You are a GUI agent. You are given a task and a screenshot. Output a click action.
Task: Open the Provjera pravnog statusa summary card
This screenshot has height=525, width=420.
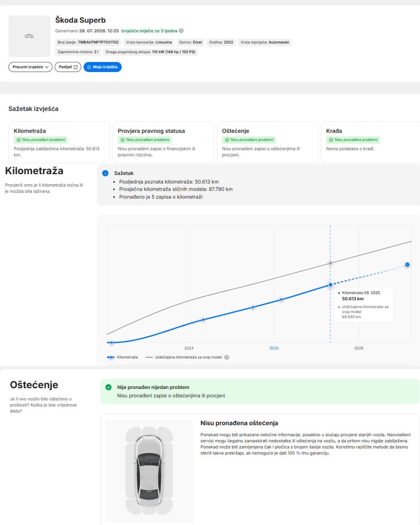(x=163, y=142)
